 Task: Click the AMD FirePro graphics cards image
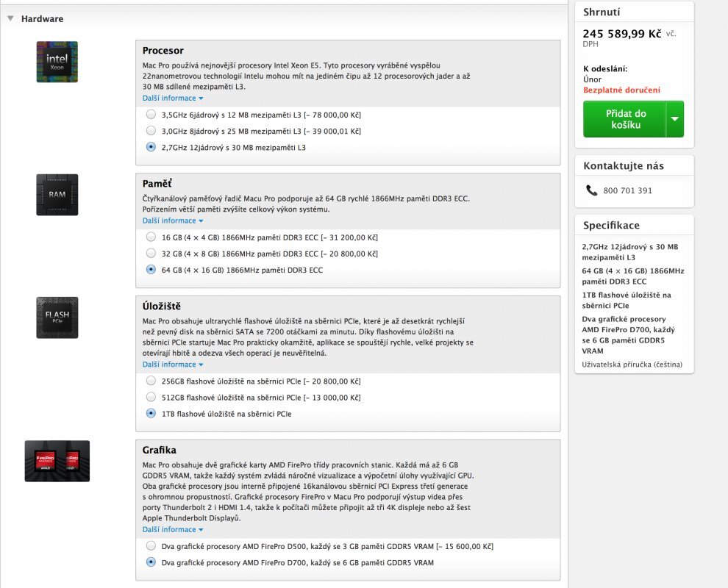(x=57, y=461)
